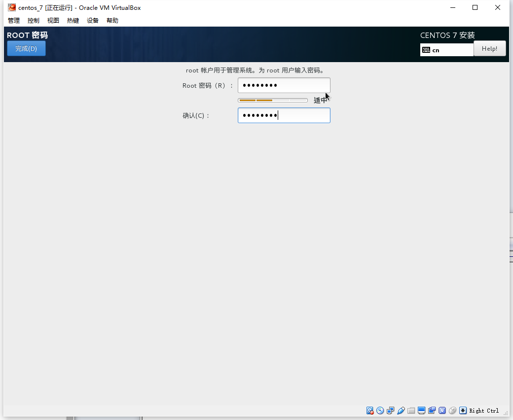Image resolution: width=513 pixels, height=420 pixels.
Task: Close the VirtualBox window
Action: 498,7
